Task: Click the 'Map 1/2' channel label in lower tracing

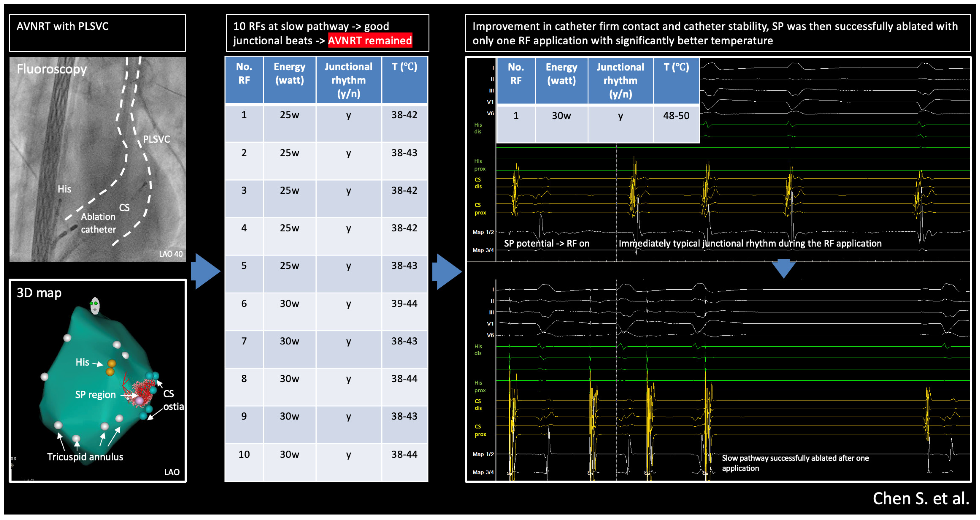Action: click(483, 454)
